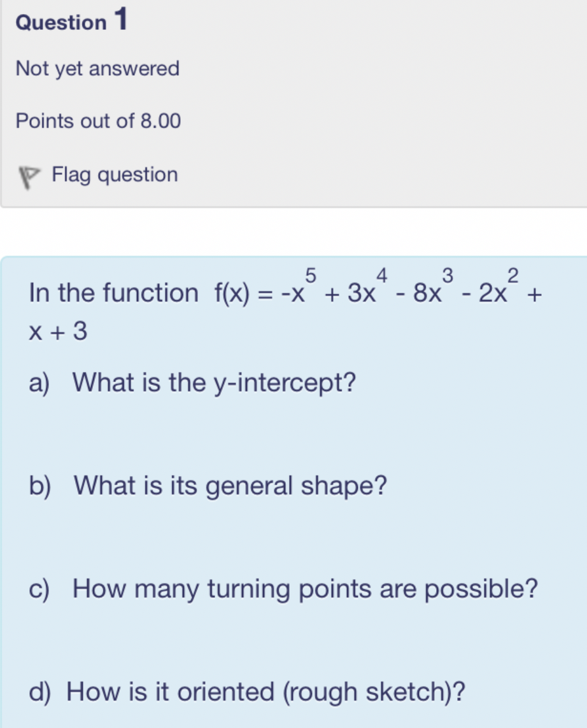The width and height of the screenshot is (587, 728).
Task: Click the flag icon beside Flag question
Action: click(x=26, y=178)
